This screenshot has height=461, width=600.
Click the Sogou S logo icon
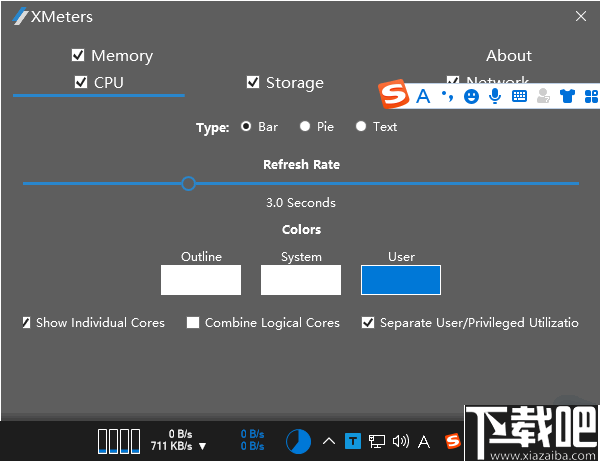(x=395, y=96)
